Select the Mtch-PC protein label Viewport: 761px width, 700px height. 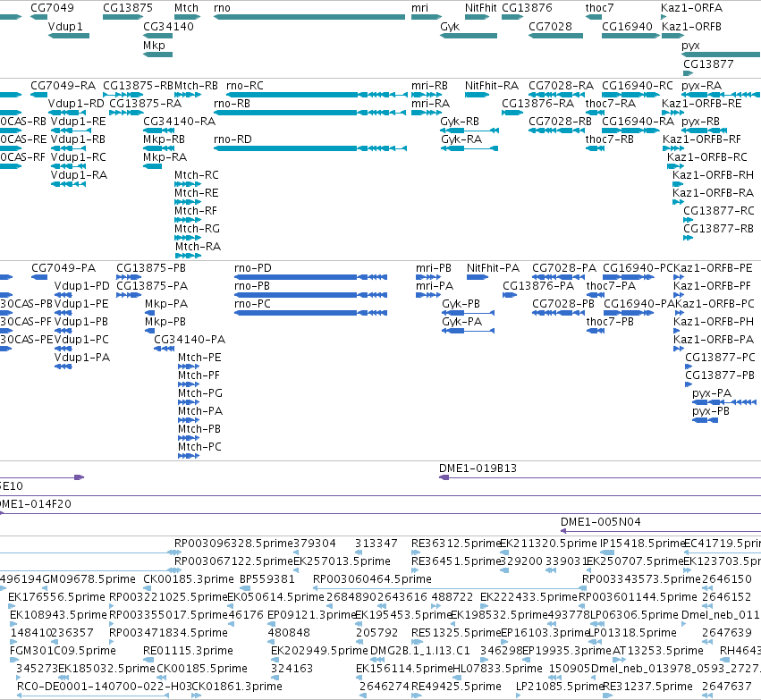[199, 447]
